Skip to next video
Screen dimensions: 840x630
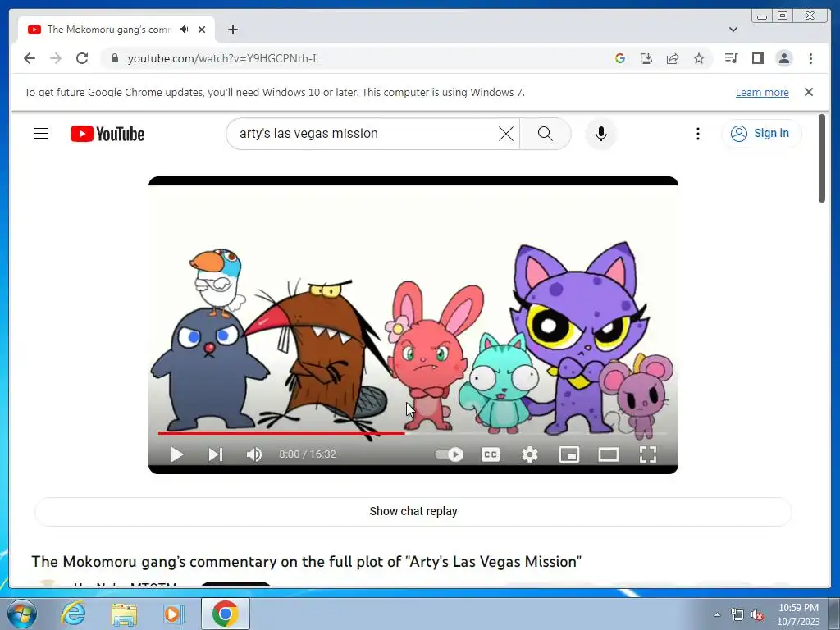216,454
